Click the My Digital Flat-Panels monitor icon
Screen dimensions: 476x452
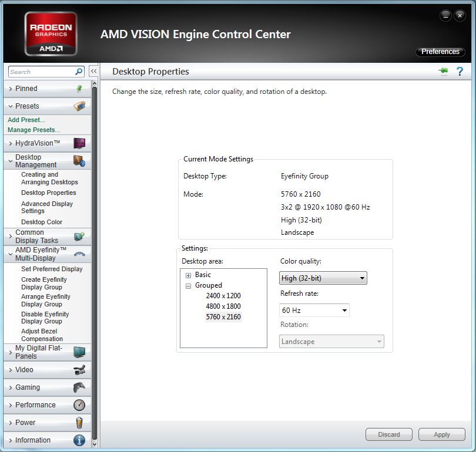[79, 352]
